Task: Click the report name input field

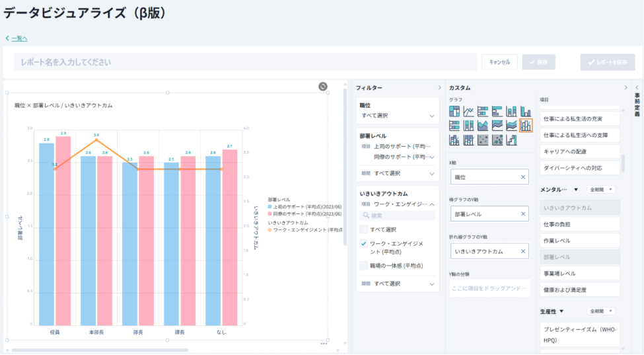Action: 245,62
